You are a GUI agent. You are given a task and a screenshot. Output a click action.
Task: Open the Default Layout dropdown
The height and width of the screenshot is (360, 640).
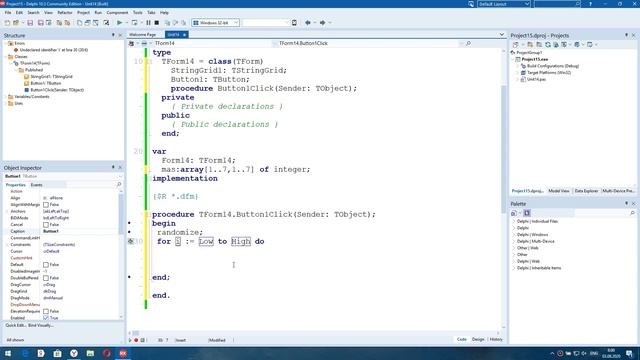pyautogui.click(x=527, y=4)
